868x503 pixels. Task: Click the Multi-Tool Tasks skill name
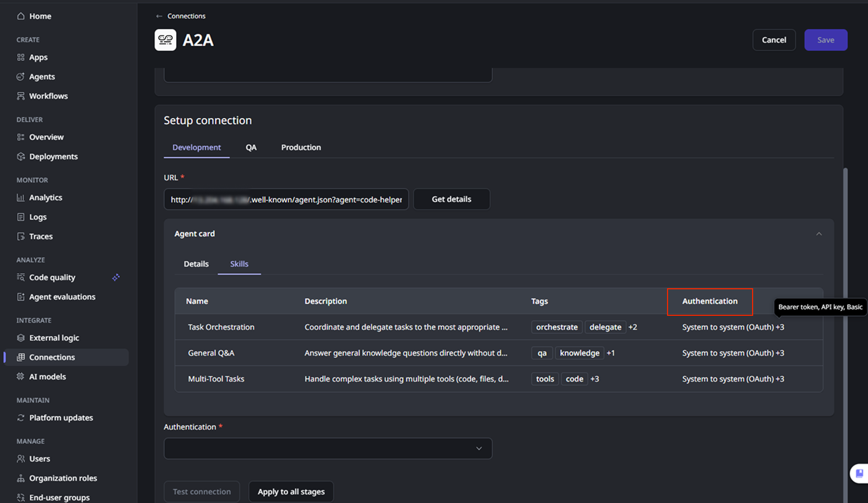pos(216,379)
